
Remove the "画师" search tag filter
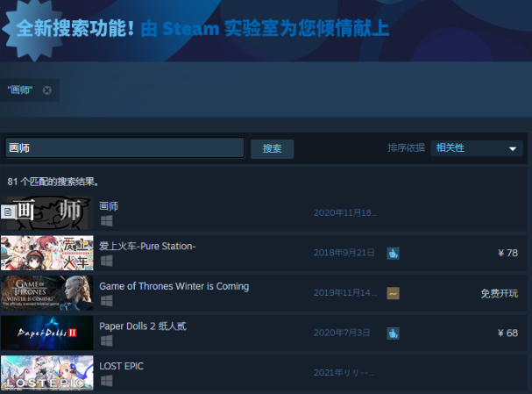tap(47, 90)
